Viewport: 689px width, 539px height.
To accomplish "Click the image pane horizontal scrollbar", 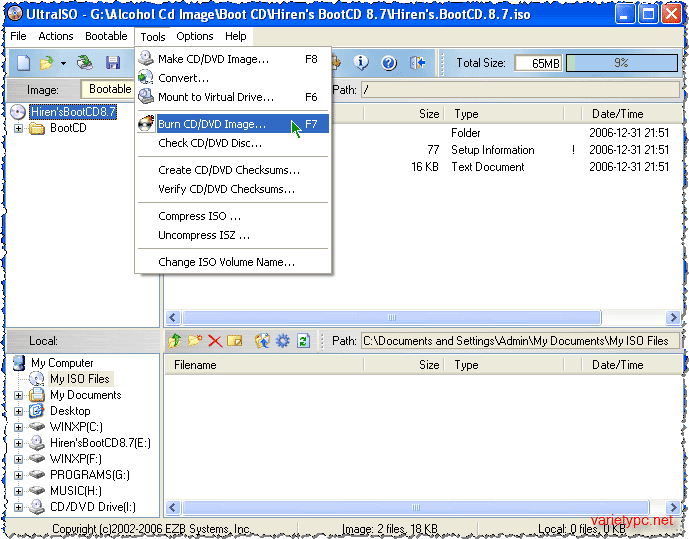I will click(x=392, y=317).
